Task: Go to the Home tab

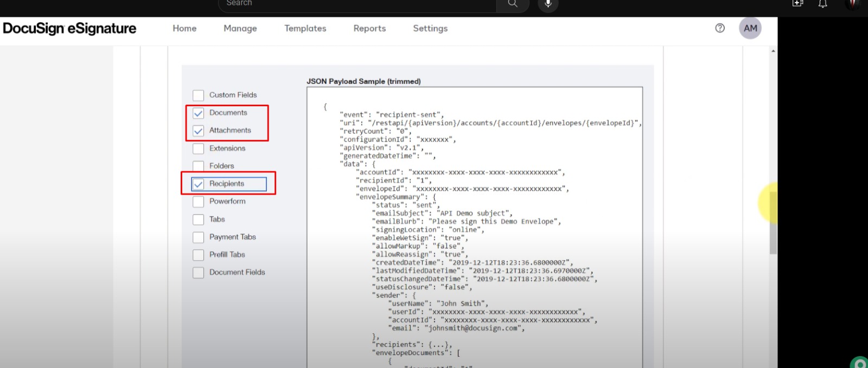Action: pyautogui.click(x=184, y=28)
